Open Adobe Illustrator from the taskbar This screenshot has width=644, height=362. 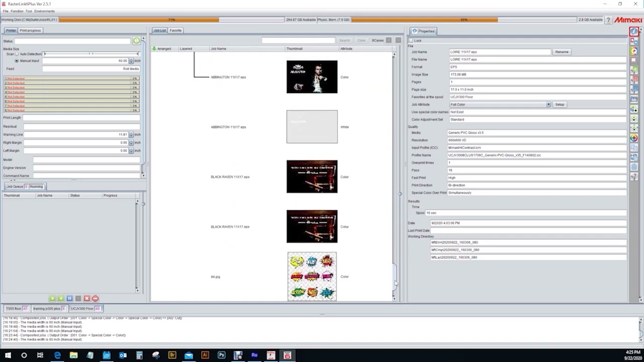(x=205, y=355)
